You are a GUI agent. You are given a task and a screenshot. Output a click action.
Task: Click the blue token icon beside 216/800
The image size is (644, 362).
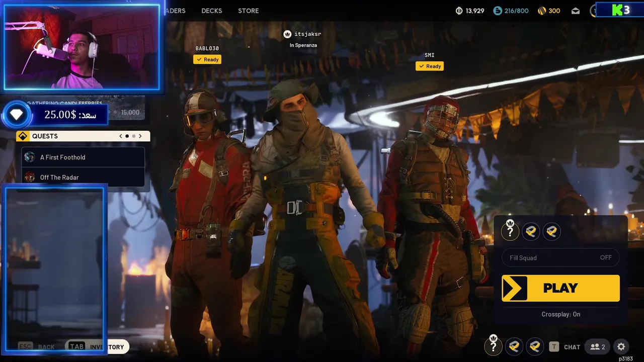(x=497, y=11)
